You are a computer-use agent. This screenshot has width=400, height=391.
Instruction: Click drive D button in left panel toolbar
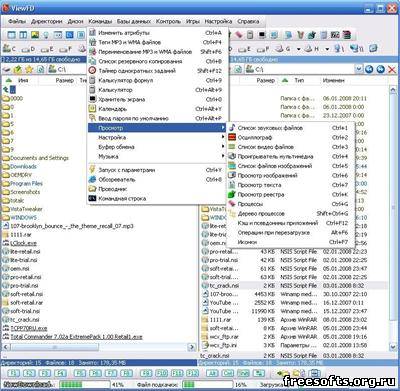(x=28, y=49)
